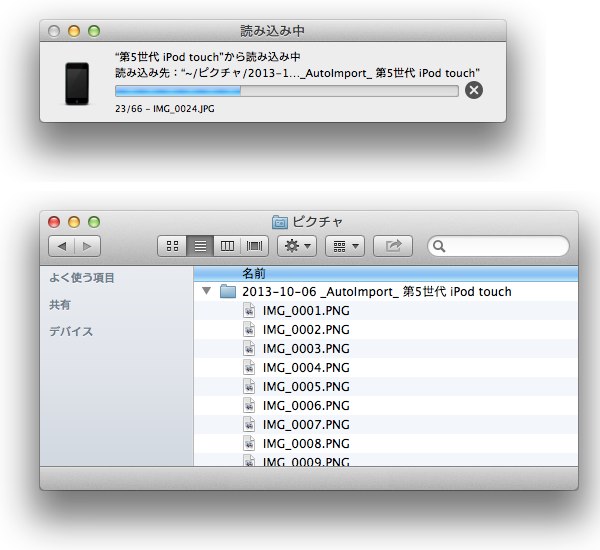This screenshot has width=600, height=550.
Task: Go forward in the Finder window
Action: pos(88,246)
